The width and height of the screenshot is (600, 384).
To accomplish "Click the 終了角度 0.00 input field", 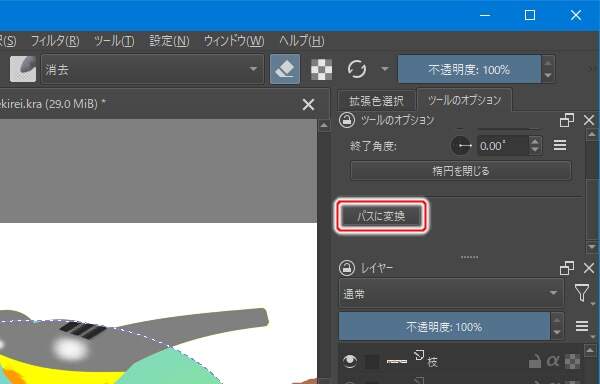I will click(x=502, y=146).
